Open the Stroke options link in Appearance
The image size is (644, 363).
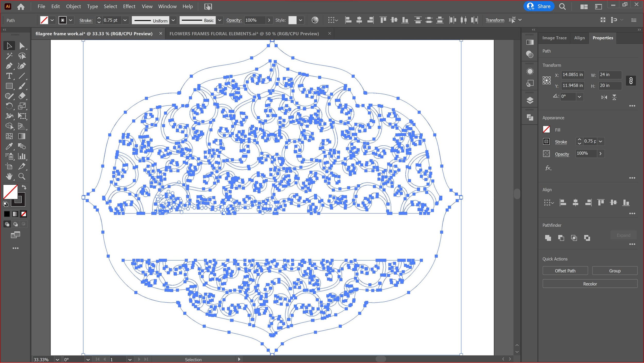coord(561,142)
